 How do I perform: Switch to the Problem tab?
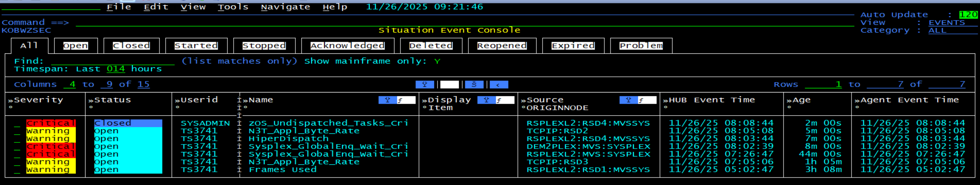tap(641, 46)
